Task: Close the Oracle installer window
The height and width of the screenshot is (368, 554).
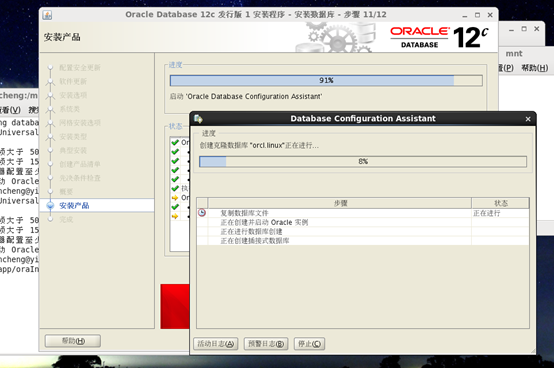Action: point(490,15)
